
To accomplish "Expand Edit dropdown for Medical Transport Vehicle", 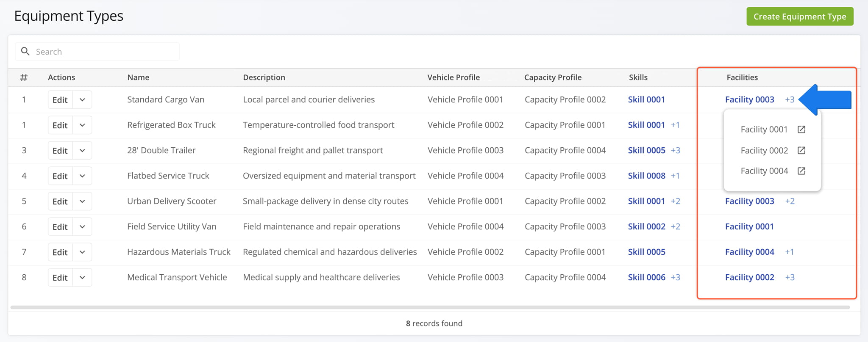I will 82,278.
